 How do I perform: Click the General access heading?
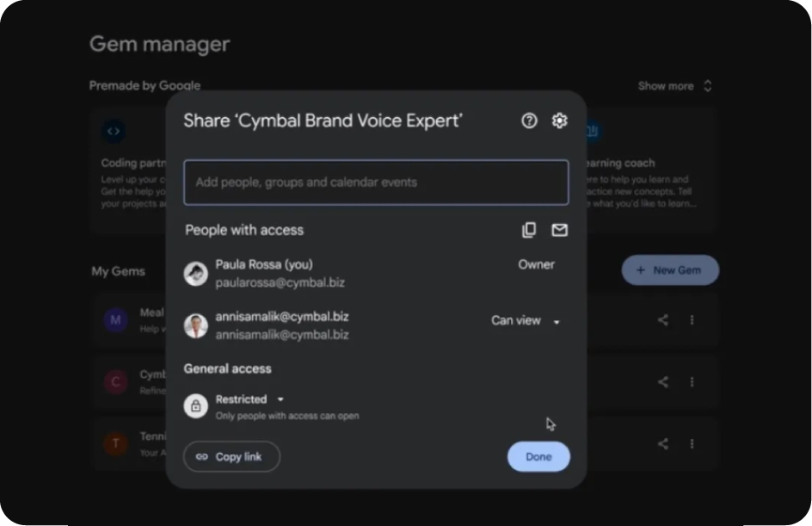click(x=227, y=368)
